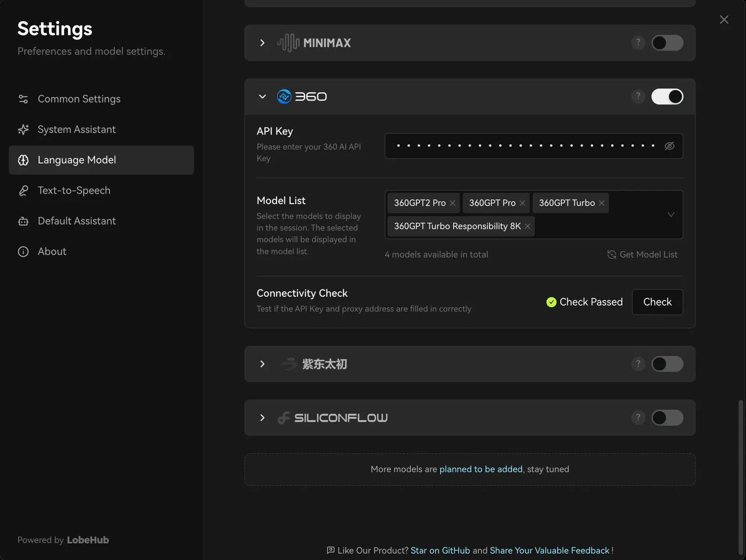Go to Text-to-Speech settings

point(74,191)
